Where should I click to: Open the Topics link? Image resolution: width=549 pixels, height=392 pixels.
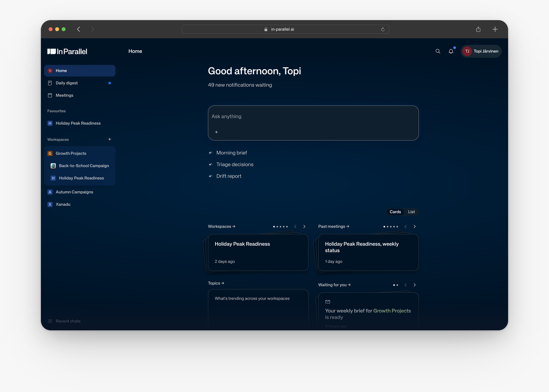(x=216, y=283)
